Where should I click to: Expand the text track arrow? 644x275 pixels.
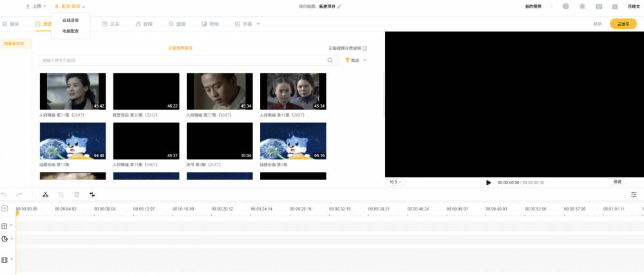(x=11, y=226)
